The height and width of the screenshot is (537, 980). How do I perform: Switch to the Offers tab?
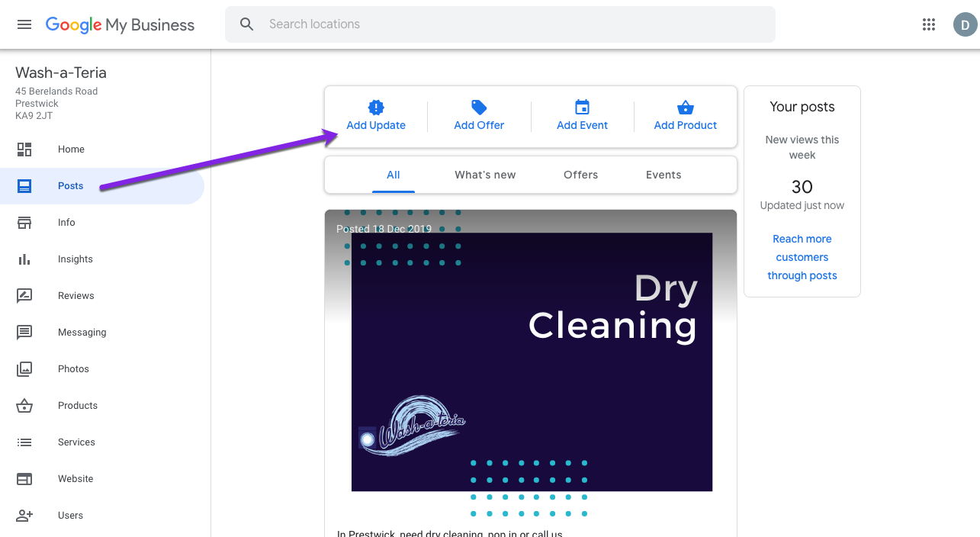coord(581,175)
